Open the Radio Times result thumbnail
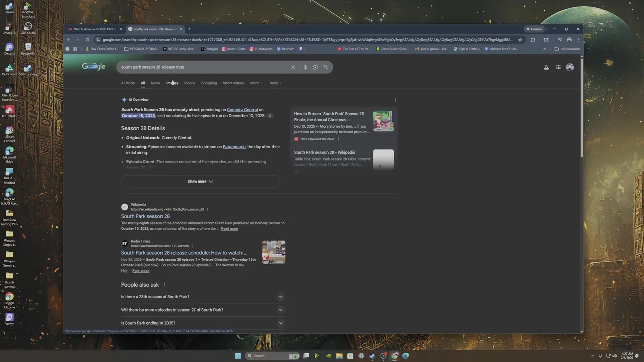 click(x=274, y=252)
